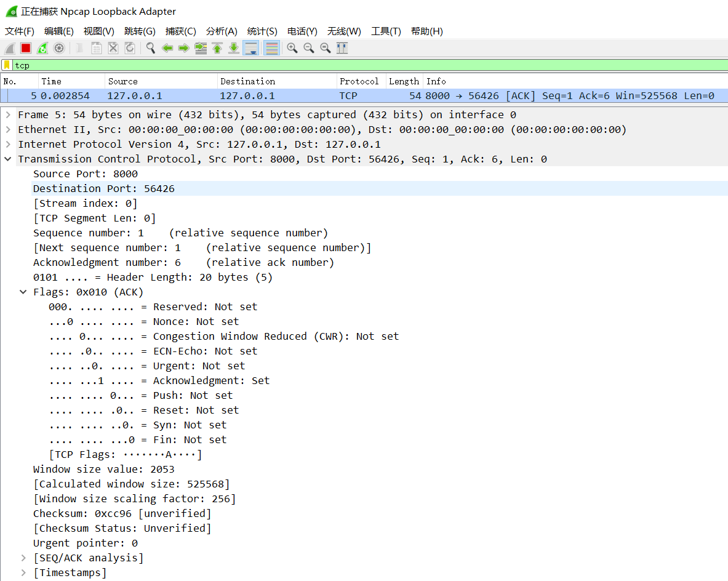This screenshot has width=728, height=581.
Task: Click the resize columns icon
Action: 342,48
